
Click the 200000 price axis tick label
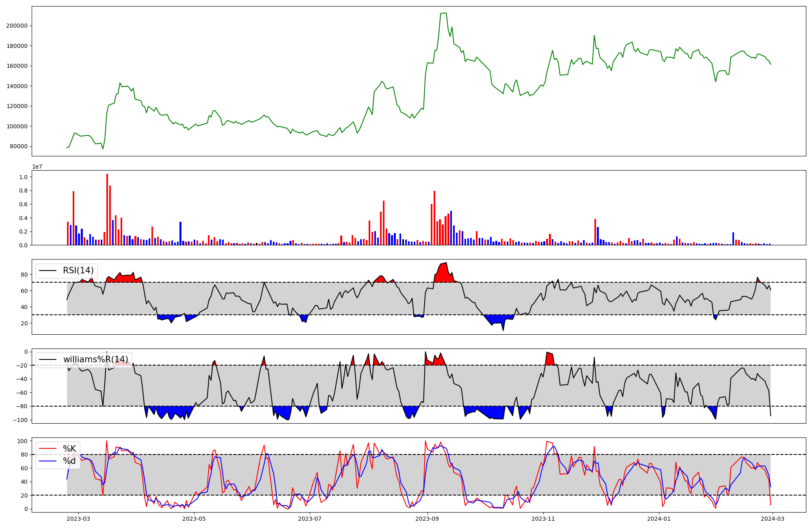click(17, 26)
